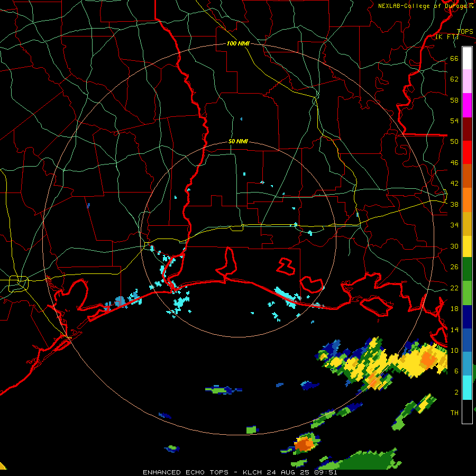Click the '22' legend value
Viewport: 476px width, 476px height.
[x=454, y=288]
